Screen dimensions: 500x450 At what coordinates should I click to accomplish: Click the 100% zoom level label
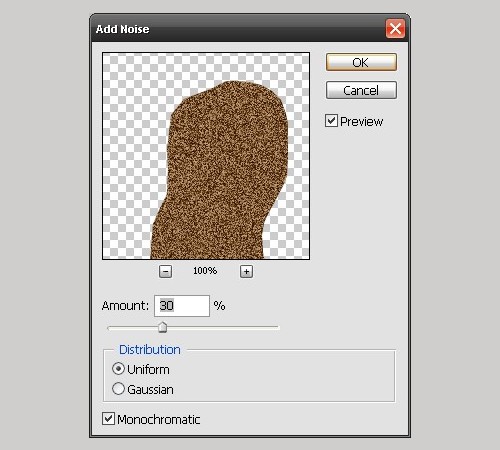[x=205, y=270]
